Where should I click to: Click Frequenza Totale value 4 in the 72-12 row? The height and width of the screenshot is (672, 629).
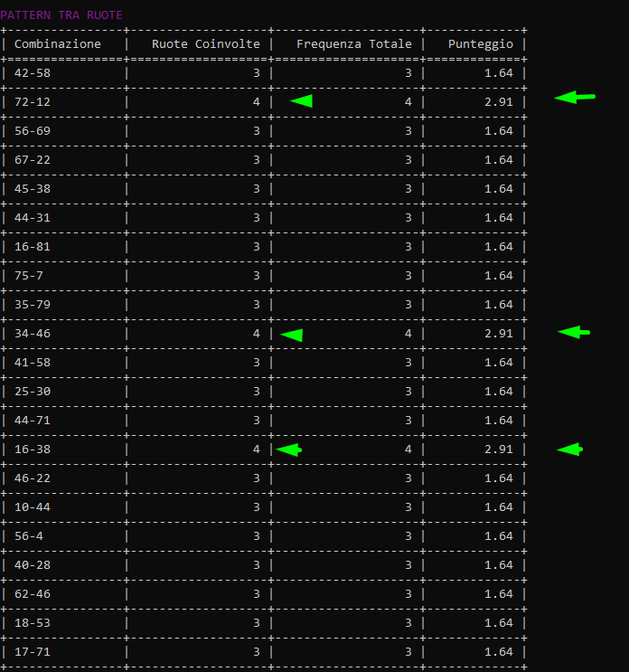(408, 102)
